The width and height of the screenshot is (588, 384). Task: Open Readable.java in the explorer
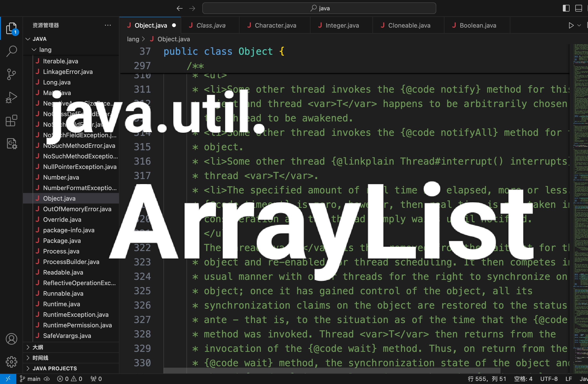pos(71,272)
